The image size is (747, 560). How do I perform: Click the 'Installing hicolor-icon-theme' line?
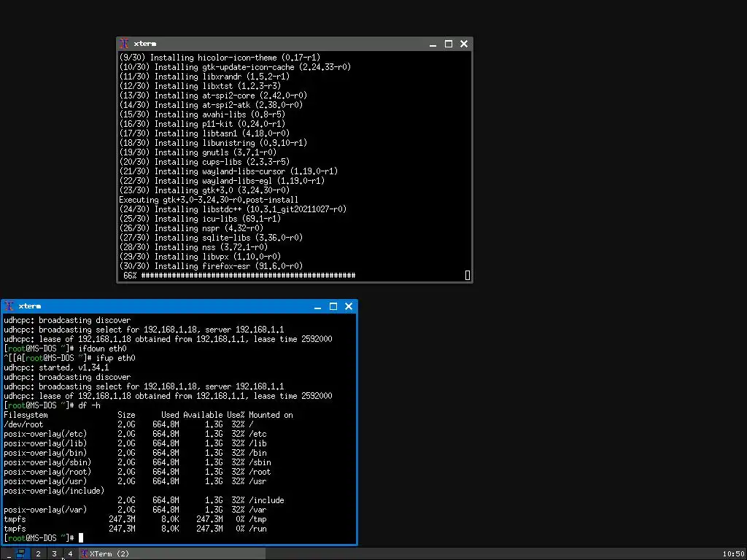(220, 58)
